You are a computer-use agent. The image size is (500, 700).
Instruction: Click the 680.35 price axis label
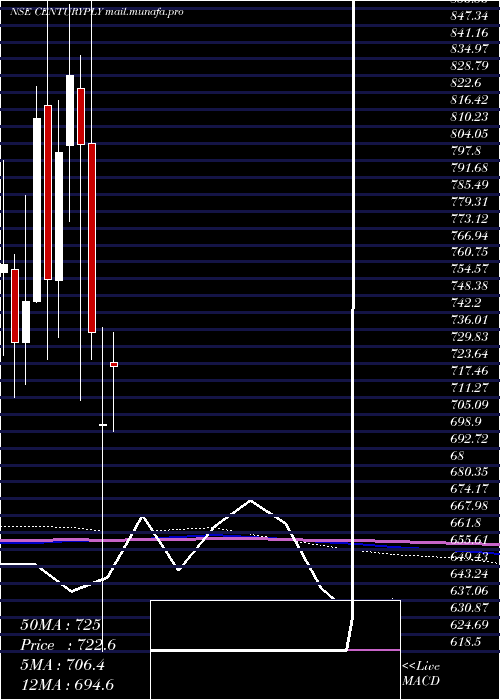click(x=469, y=472)
